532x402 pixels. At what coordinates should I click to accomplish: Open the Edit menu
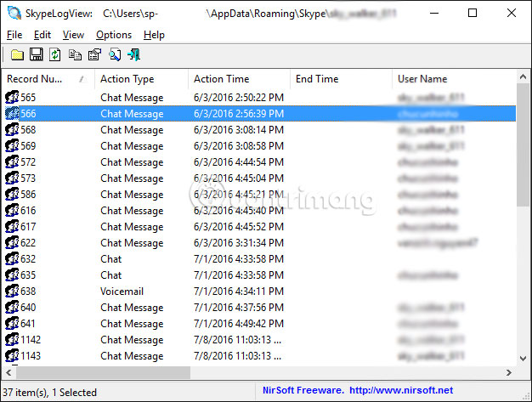[42, 35]
